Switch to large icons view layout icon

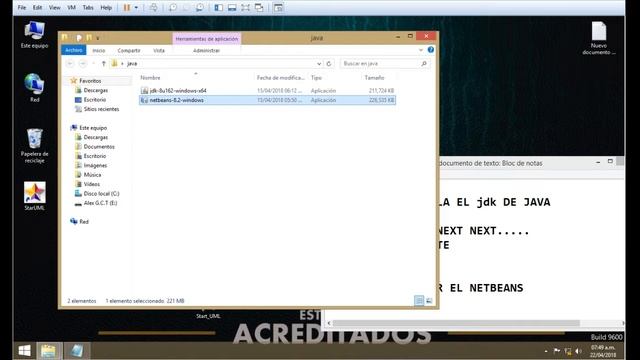pos(429,301)
